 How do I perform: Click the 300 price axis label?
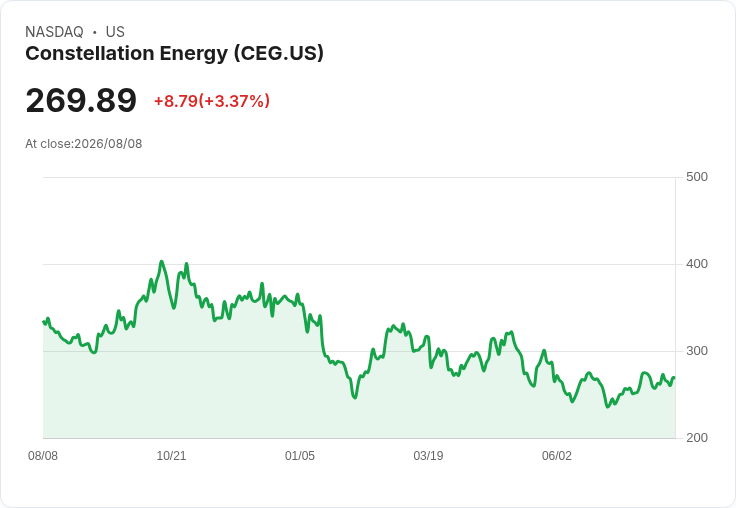coord(697,351)
